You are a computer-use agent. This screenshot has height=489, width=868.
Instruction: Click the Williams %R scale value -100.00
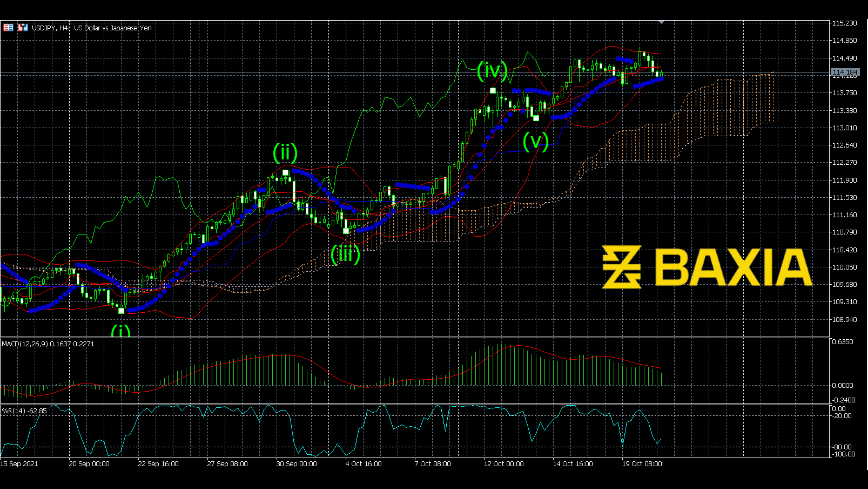(843, 454)
